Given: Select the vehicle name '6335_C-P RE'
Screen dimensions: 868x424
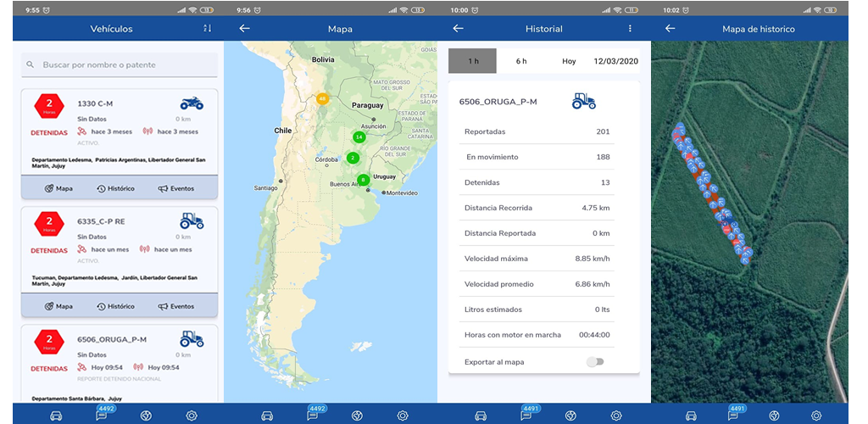Looking at the screenshot, I should [x=102, y=221].
